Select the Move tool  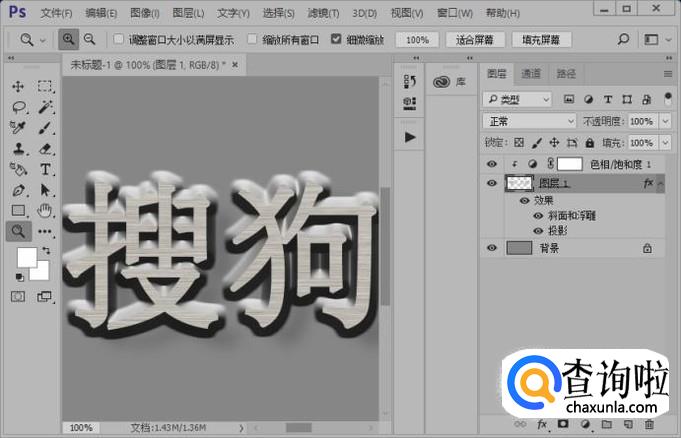(18, 86)
